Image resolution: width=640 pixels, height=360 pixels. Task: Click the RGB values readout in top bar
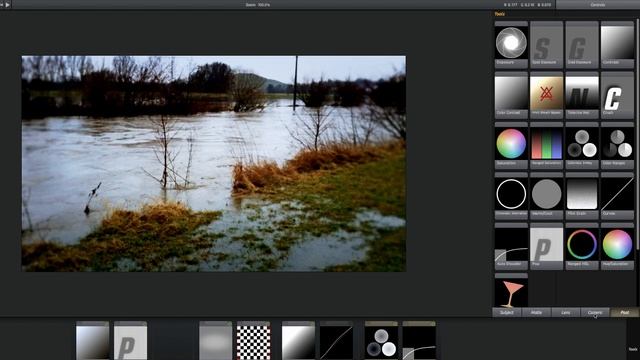point(527,5)
